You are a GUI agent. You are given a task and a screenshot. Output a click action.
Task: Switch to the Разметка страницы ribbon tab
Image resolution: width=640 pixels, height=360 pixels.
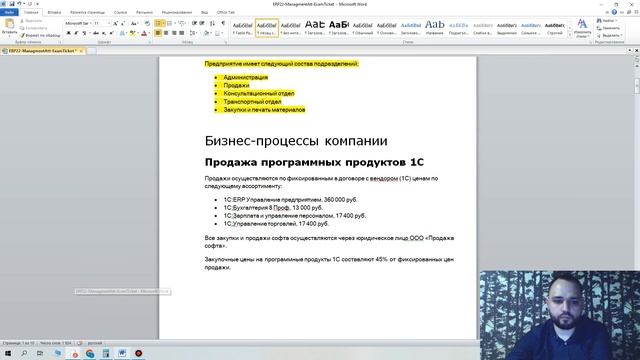click(88, 12)
